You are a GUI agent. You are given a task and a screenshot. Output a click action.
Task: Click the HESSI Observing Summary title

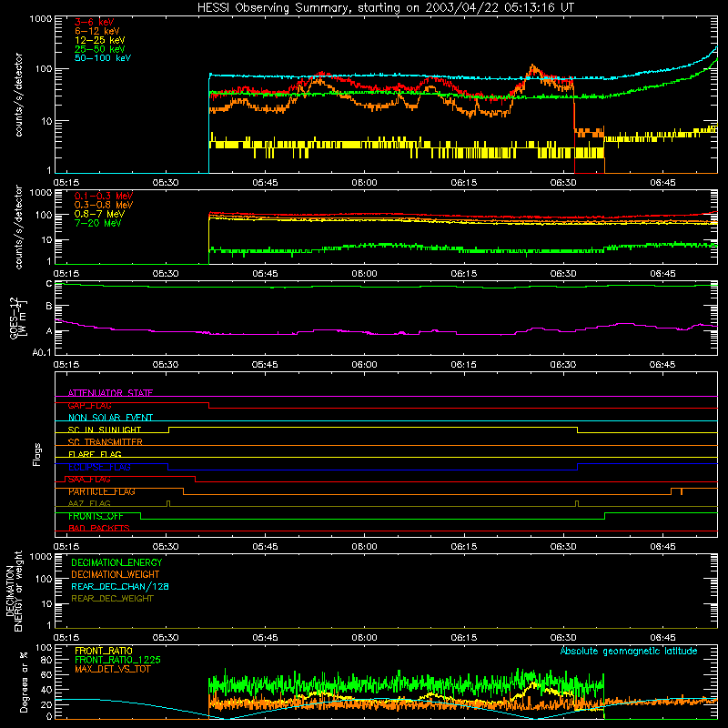(x=385, y=8)
